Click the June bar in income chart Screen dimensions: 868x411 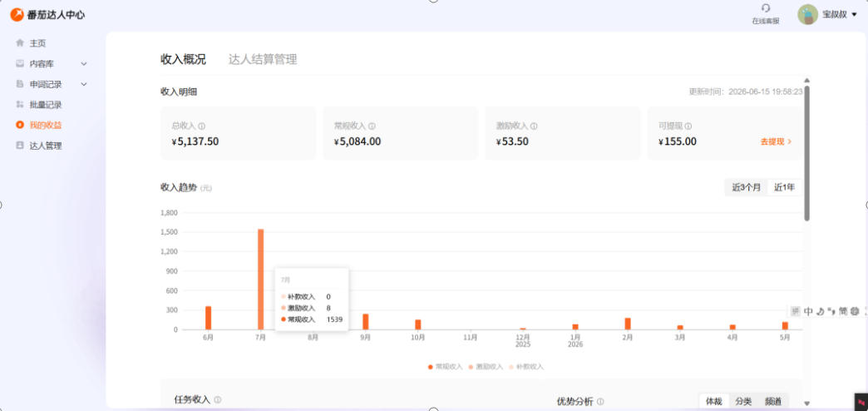point(208,318)
